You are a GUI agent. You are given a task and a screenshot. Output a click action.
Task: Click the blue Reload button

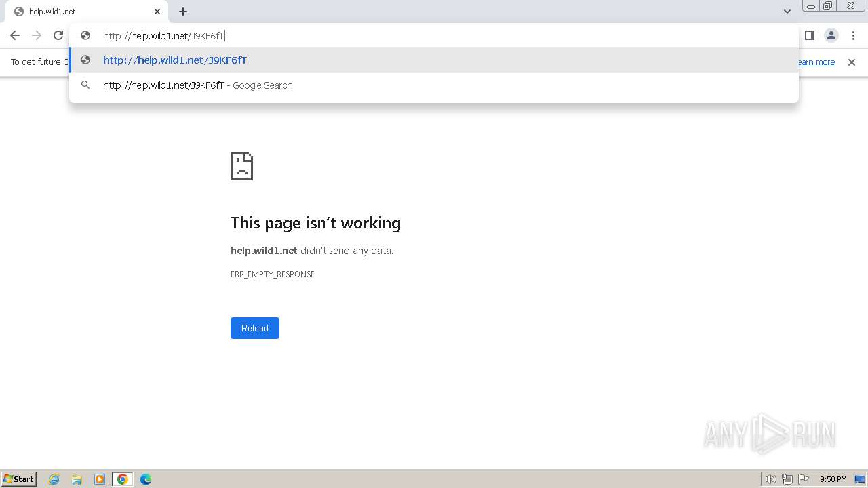point(255,328)
